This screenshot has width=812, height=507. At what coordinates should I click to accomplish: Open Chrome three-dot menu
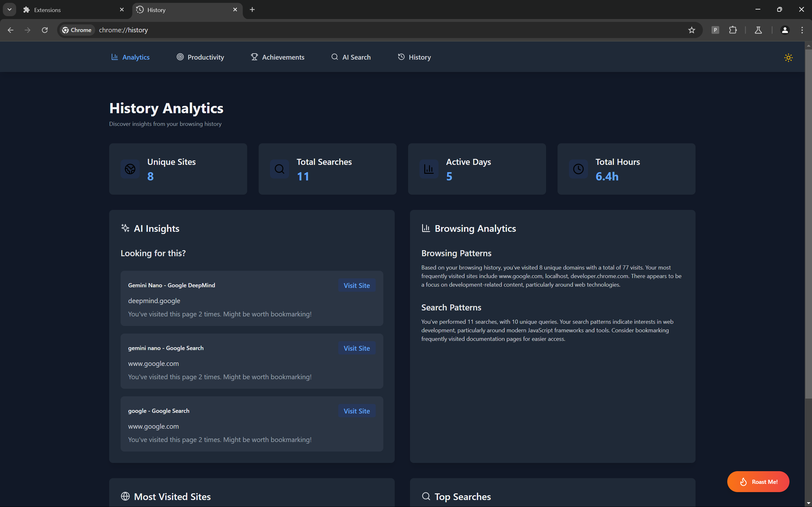click(x=802, y=30)
